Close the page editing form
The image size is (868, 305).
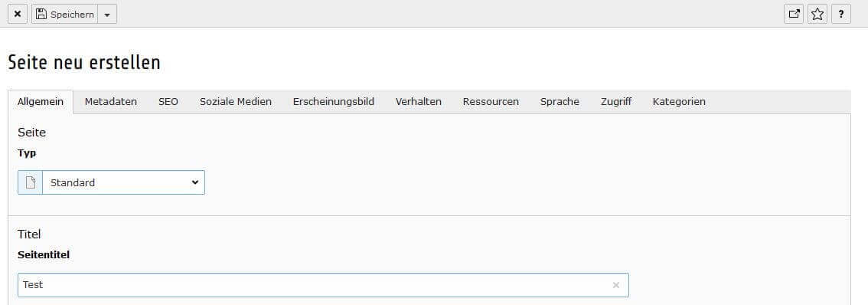pyautogui.click(x=17, y=15)
